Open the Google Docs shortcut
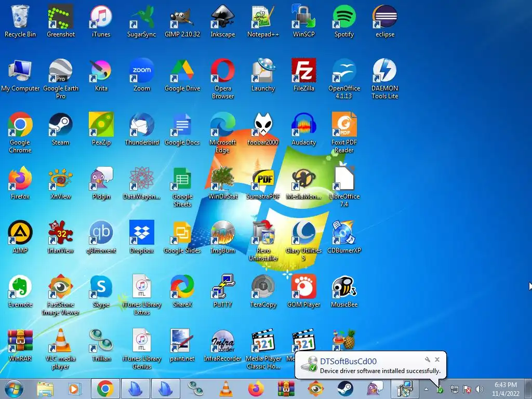532x399 pixels. 182,129
